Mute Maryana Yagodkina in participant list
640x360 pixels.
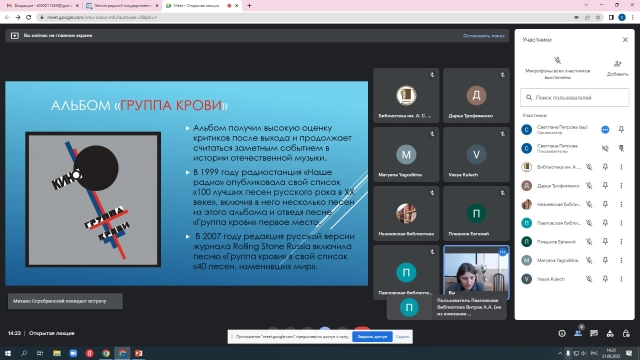coord(589,260)
